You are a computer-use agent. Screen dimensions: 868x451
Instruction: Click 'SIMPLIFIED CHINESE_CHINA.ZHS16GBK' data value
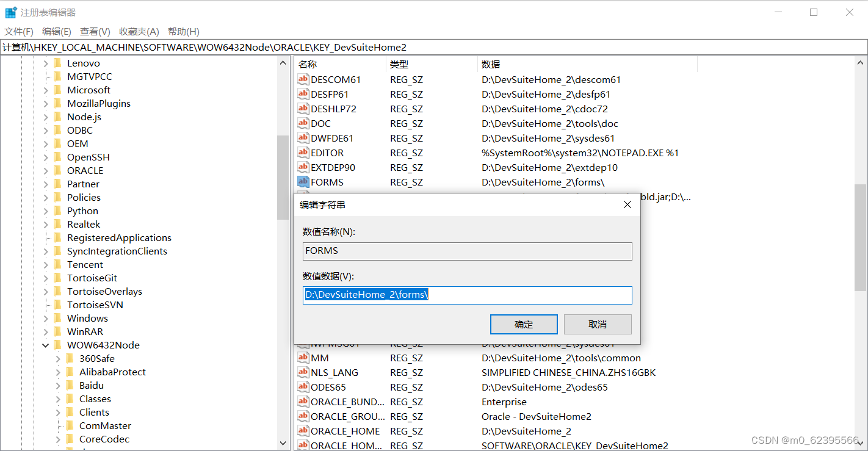tap(568, 372)
